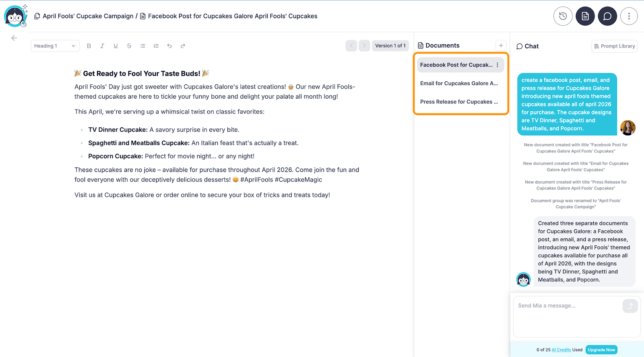Screen dimensions: 644x357
Task: Select the Email for Cupcakes Galore document
Action: pyautogui.click(x=459, y=83)
